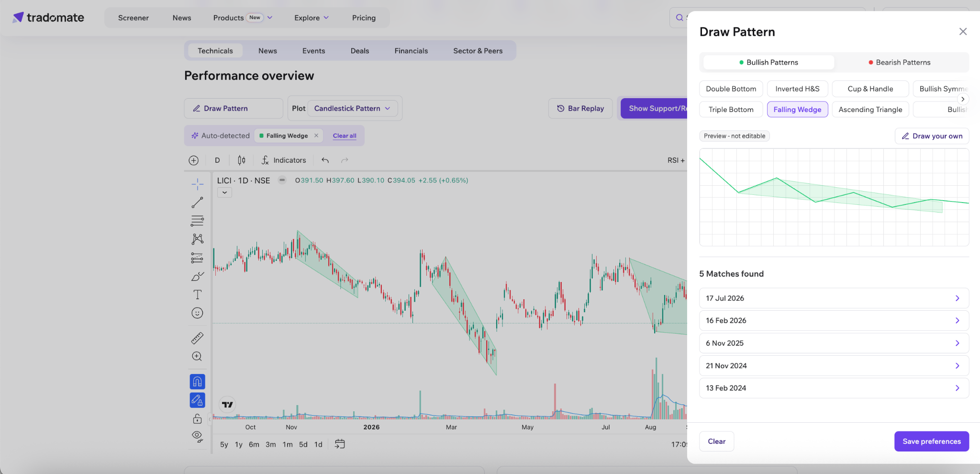
Task: Toggle lock all drawing tools
Action: click(x=197, y=419)
